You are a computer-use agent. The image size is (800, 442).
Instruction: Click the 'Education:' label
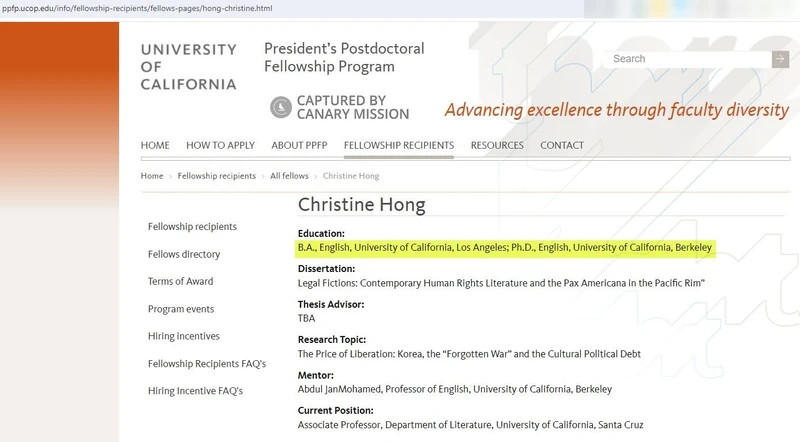pyautogui.click(x=321, y=233)
